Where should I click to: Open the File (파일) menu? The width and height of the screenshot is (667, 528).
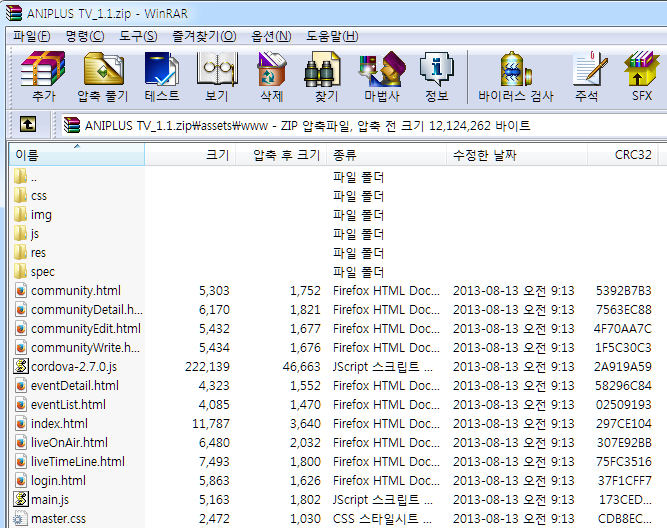pos(31,36)
